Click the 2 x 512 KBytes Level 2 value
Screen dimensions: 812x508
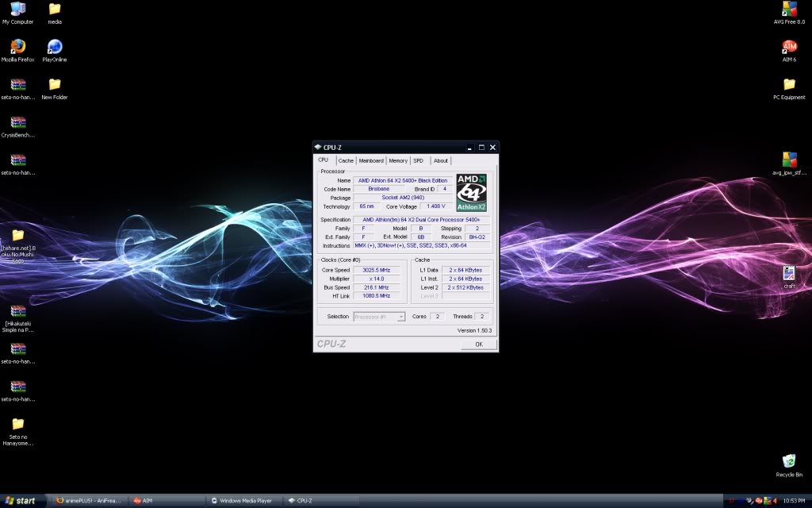click(465, 287)
